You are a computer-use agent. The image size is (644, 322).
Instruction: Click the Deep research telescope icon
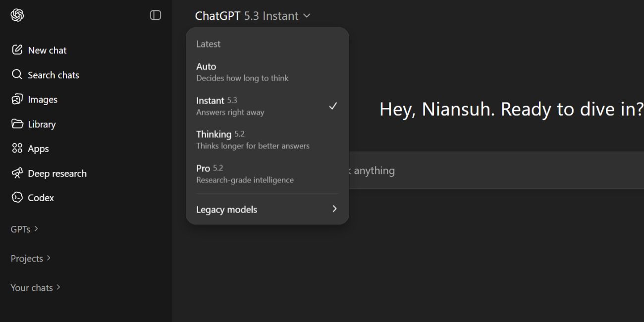[17, 173]
